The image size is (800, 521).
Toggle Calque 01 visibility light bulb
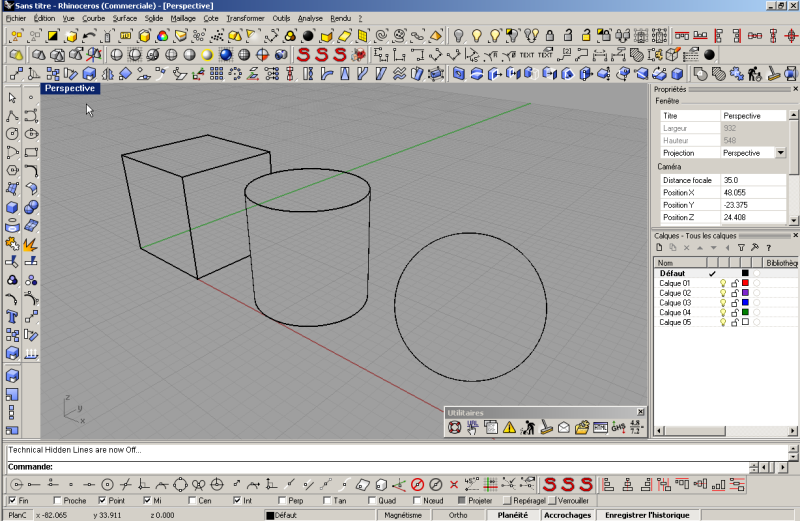pyautogui.click(x=722, y=283)
